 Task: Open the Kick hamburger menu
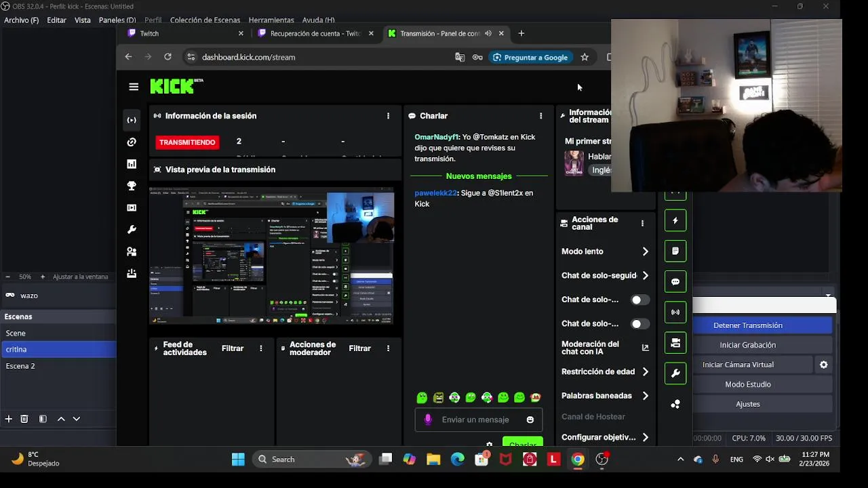point(134,87)
